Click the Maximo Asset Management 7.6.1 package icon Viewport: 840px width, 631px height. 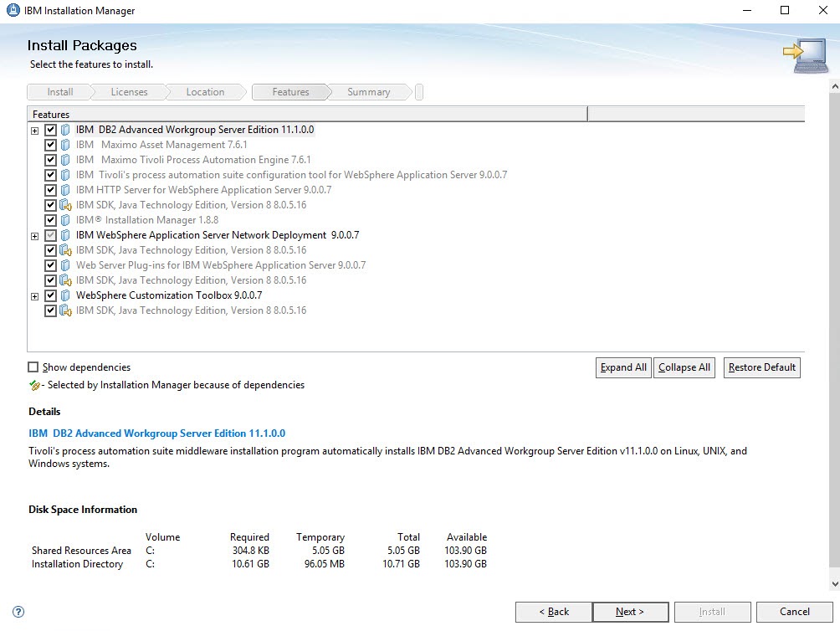point(65,145)
